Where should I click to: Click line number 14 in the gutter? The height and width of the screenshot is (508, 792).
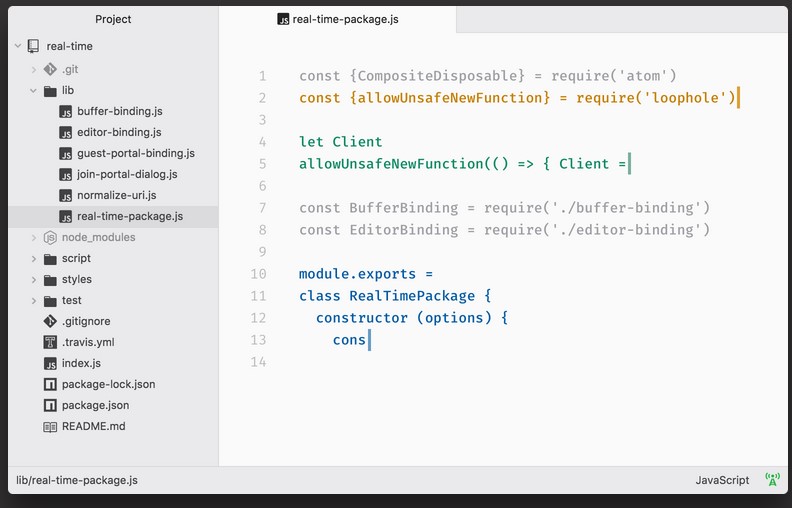258,362
